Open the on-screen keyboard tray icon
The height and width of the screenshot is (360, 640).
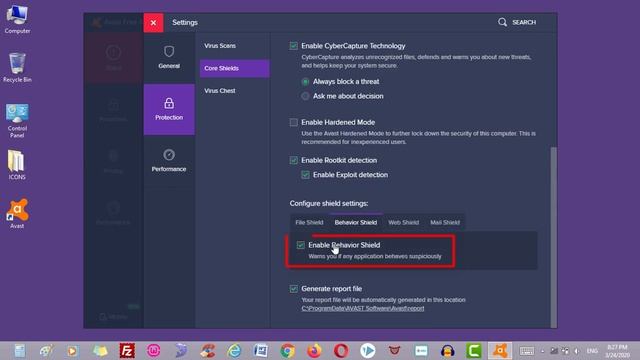point(527,351)
